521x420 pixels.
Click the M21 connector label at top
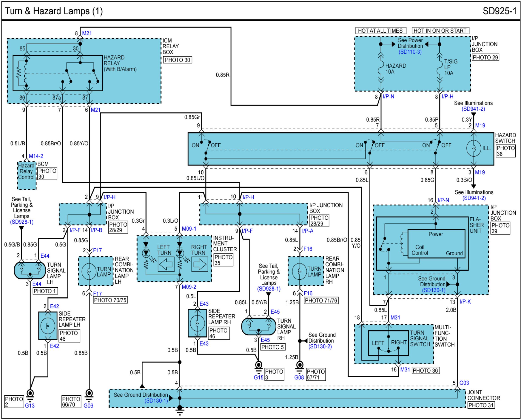click(87, 33)
